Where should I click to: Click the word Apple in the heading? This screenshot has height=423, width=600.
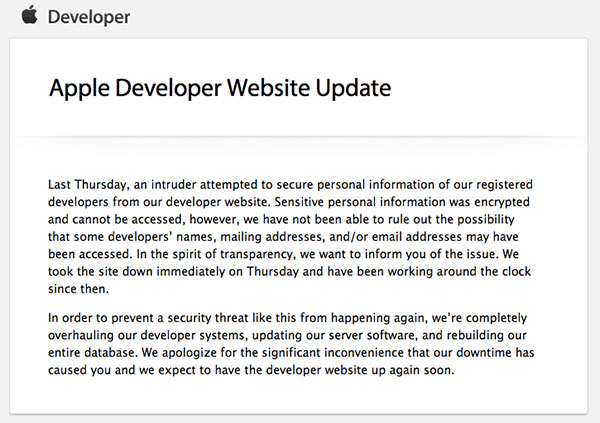tap(80, 88)
